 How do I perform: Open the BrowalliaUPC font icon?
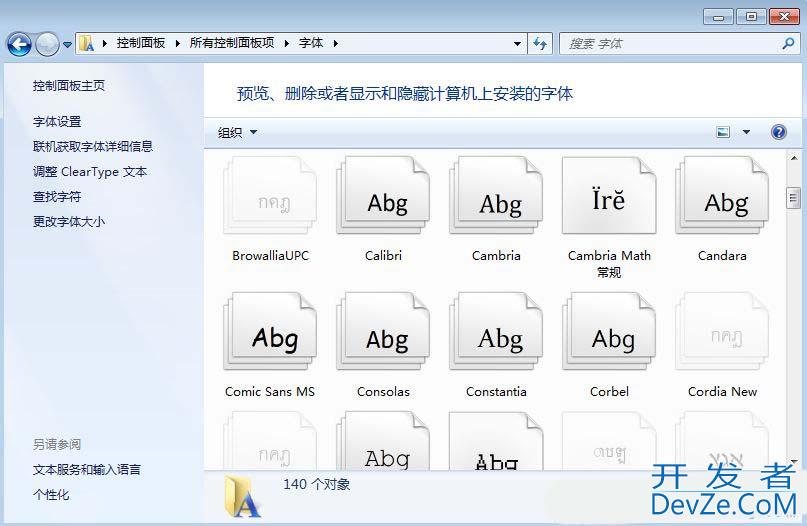point(270,196)
